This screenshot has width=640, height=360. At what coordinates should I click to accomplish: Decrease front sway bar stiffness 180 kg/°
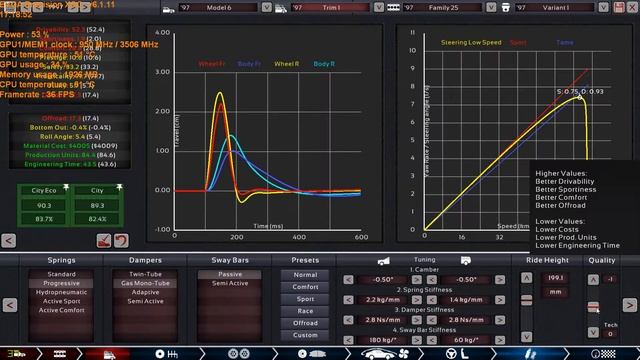tap(348, 340)
